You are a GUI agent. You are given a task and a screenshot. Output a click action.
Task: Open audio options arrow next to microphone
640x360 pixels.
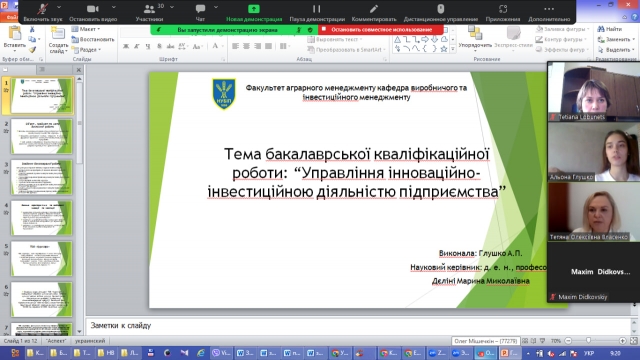tap(59, 7)
